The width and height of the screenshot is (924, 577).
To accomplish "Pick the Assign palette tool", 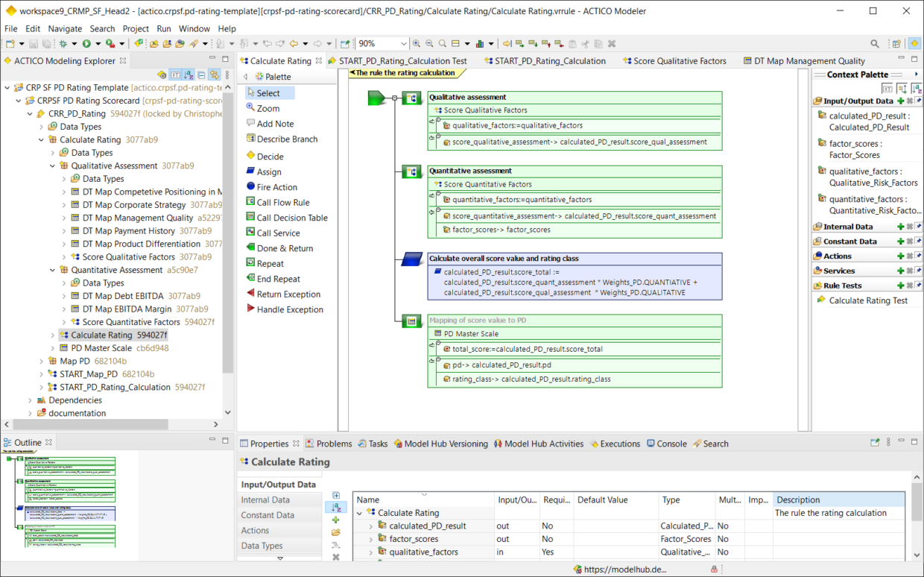I will [x=269, y=171].
